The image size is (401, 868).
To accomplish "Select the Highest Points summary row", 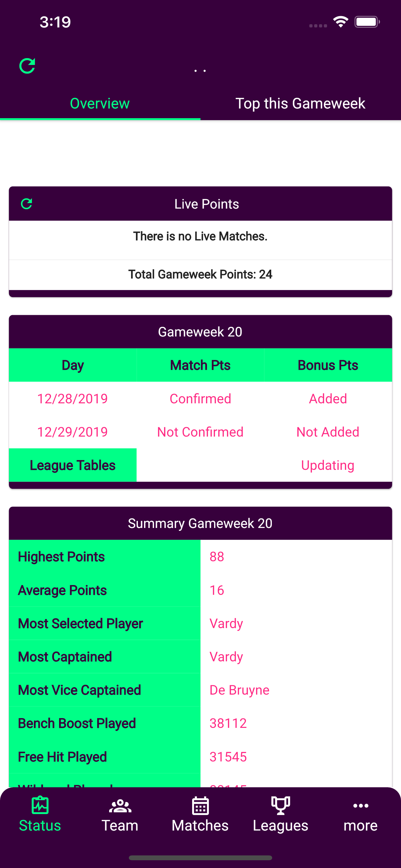I will click(105, 557).
